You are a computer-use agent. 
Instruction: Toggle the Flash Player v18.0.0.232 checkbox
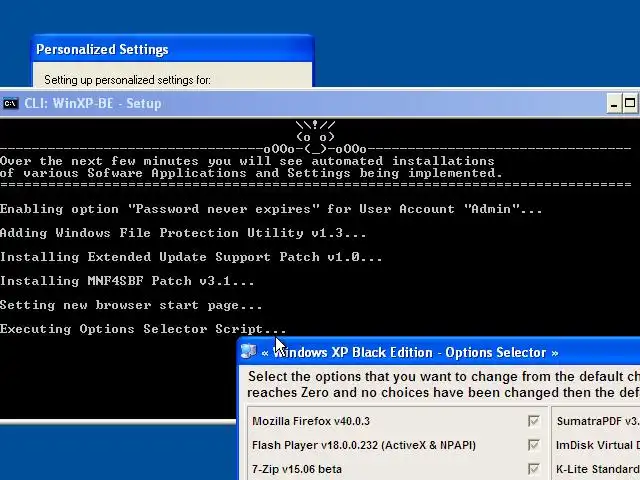[533, 445]
